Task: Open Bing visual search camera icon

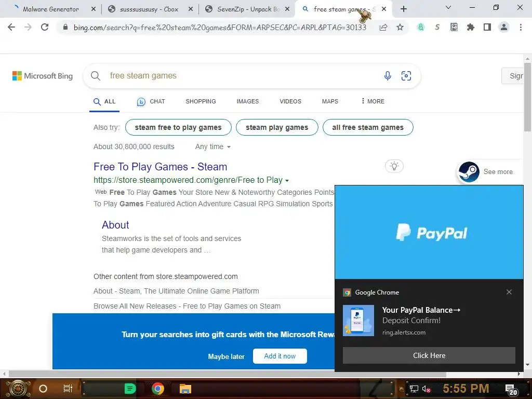Action: click(406, 76)
